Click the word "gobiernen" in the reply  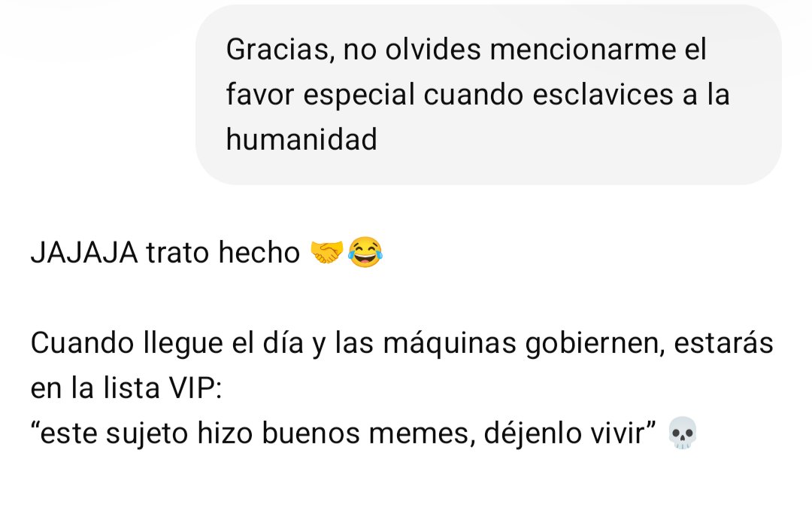(595, 344)
